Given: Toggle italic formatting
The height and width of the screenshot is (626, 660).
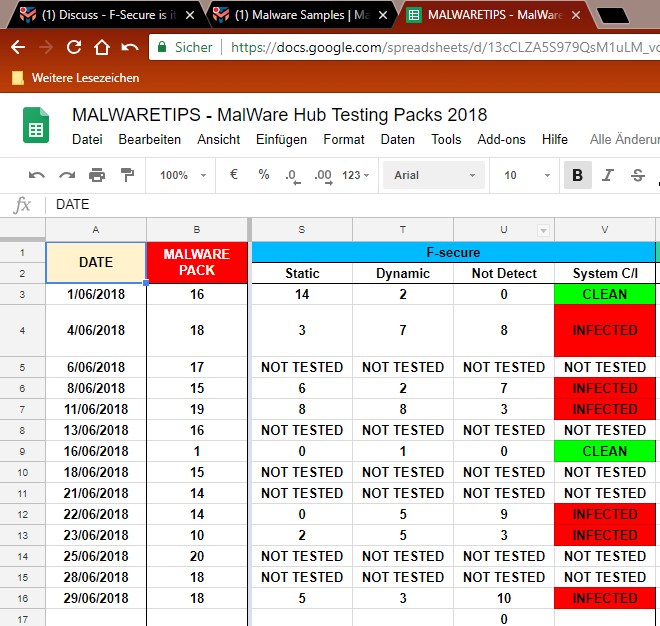Looking at the screenshot, I should [x=607, y=175].
